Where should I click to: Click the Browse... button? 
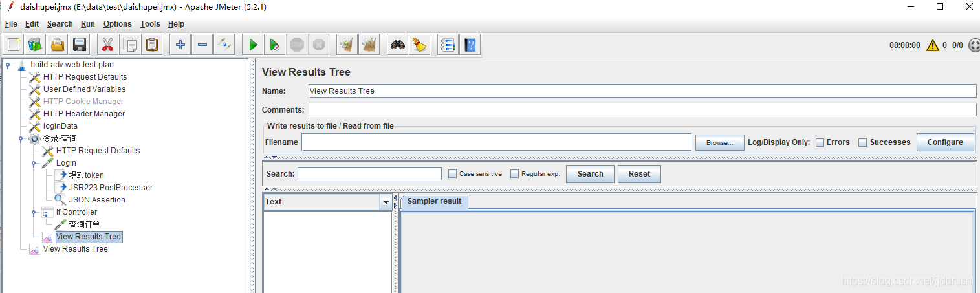(x=719, y=142)
